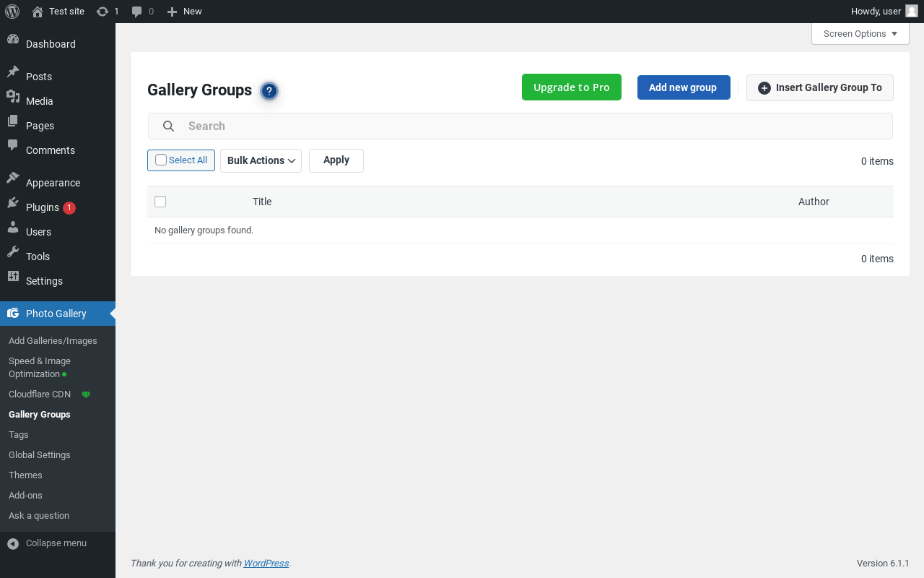Click the Tools wrench icon
The image size is (924, 578).
(13, 251)
